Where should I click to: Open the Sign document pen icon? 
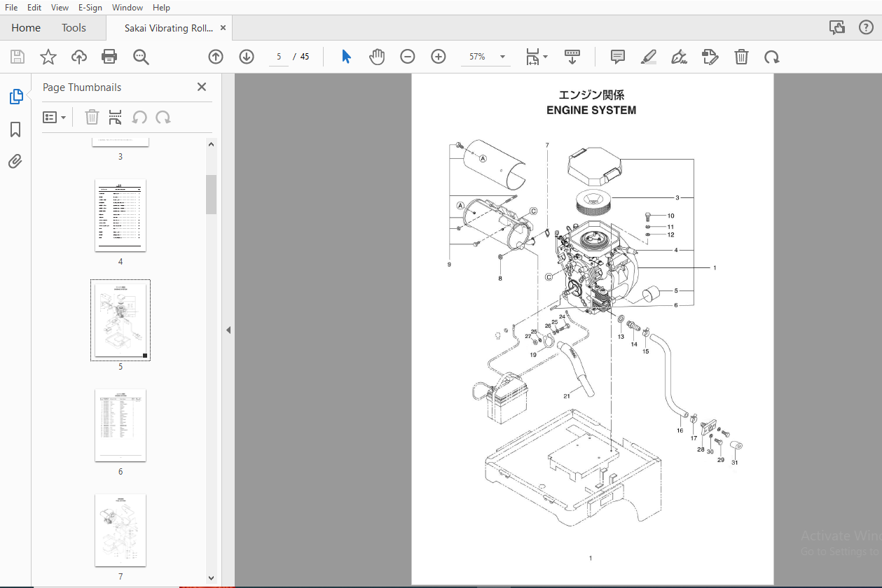point(678,57)
